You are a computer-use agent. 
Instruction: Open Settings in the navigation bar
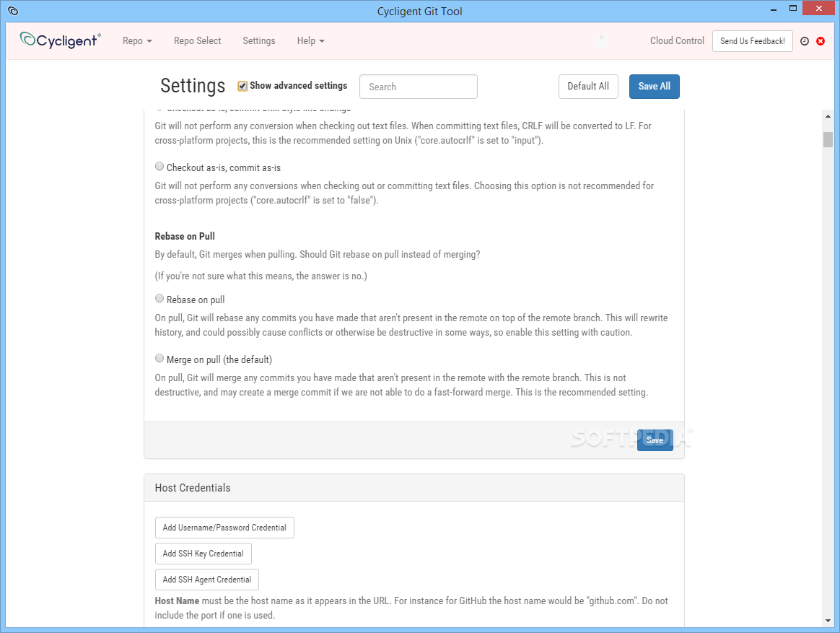[x=259, y=40]
